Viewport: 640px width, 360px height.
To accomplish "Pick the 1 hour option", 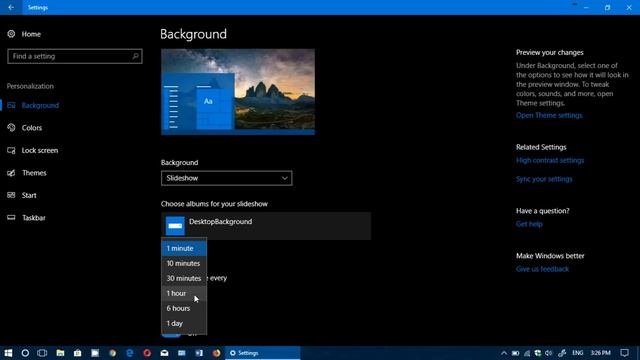I will 184,293.
